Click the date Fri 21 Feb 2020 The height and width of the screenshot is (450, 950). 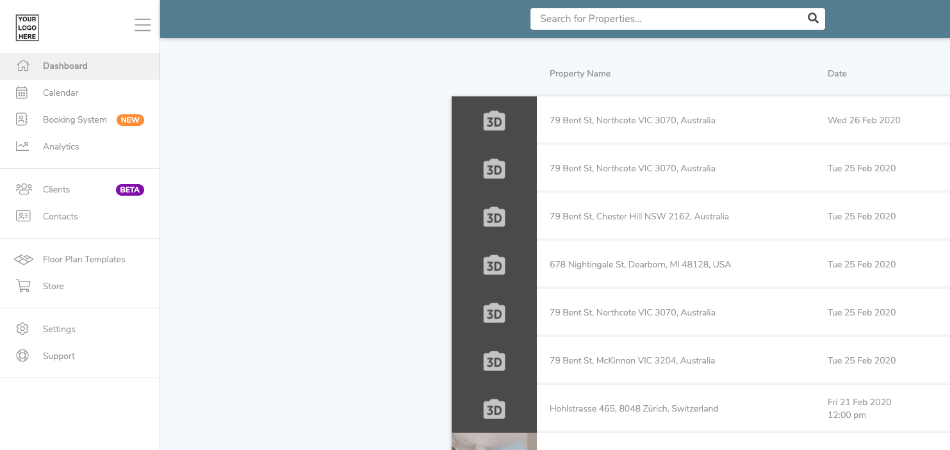[859, 402]
